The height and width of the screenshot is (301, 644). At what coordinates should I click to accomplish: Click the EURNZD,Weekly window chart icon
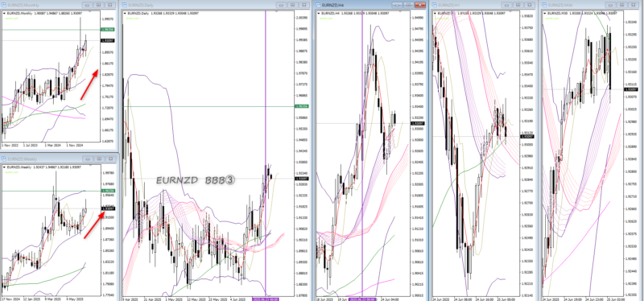[4, 159]
